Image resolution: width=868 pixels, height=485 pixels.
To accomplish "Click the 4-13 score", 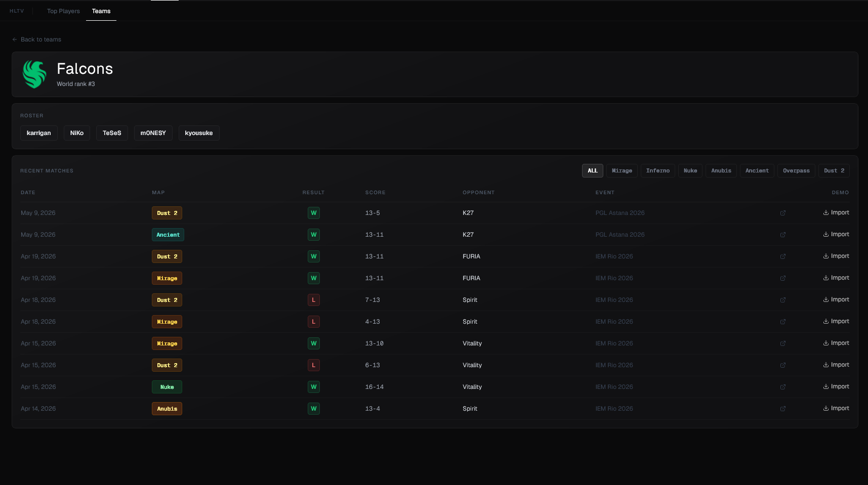I will (373, 322).
